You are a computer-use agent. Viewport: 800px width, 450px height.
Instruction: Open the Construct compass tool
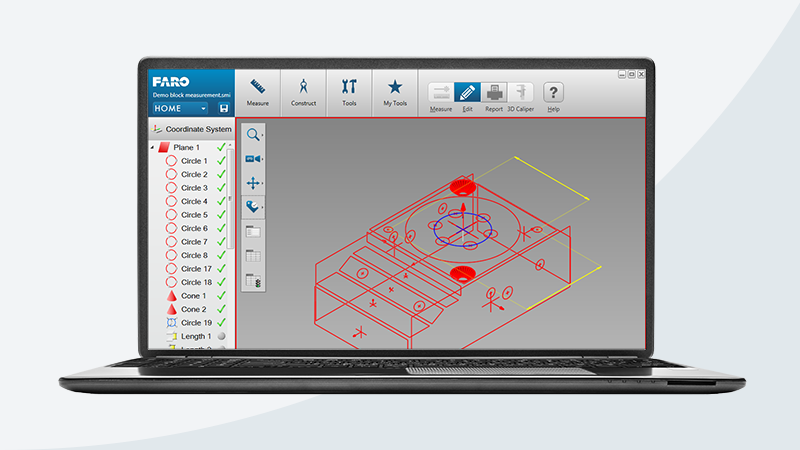click(304, 92)
